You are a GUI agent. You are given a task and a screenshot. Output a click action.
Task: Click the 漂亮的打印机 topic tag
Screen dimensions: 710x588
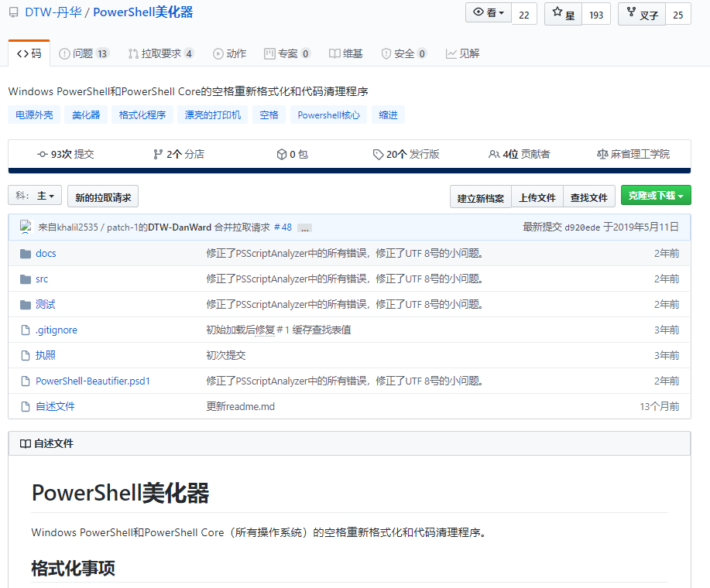tap(212, 115)
